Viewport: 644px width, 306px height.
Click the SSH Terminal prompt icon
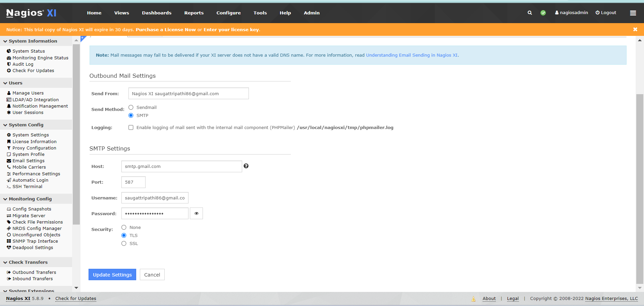click(x=9, y=187)
